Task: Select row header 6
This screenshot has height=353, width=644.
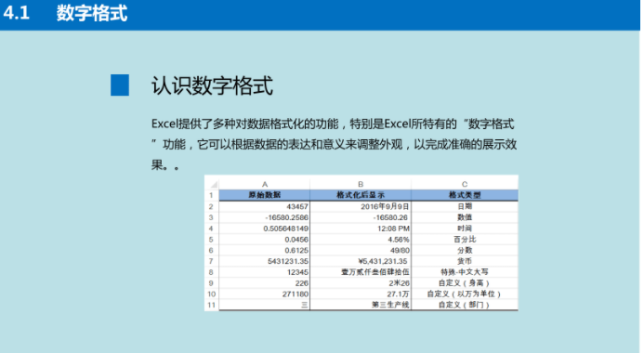Action: click(212, 251)
